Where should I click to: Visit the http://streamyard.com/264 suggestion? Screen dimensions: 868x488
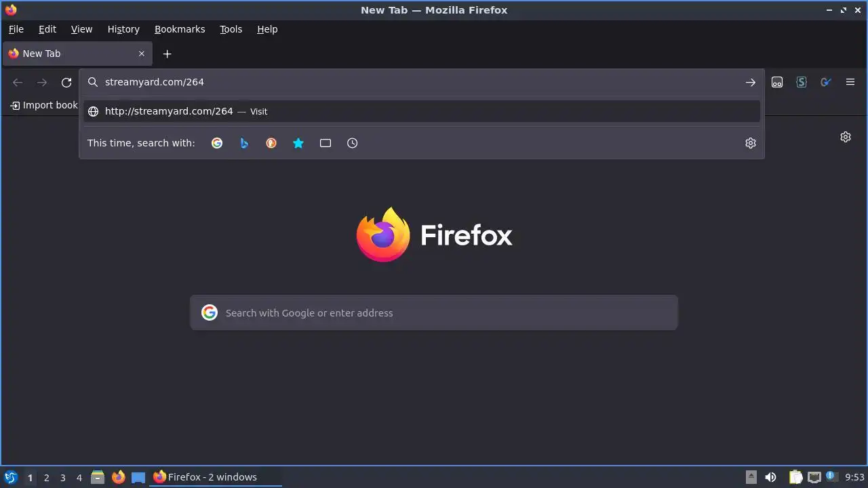421,111
